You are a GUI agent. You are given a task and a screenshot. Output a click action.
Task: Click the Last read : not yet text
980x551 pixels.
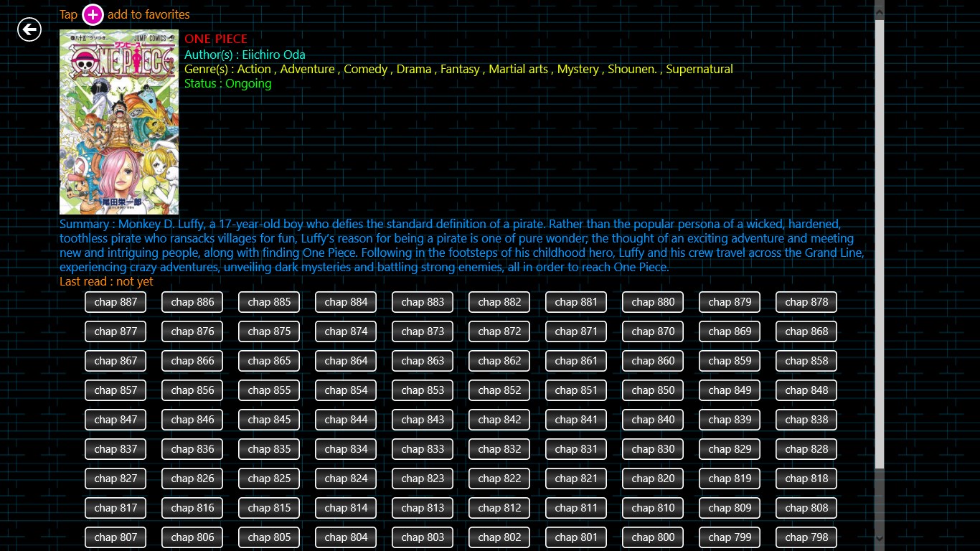pos(106,281)
